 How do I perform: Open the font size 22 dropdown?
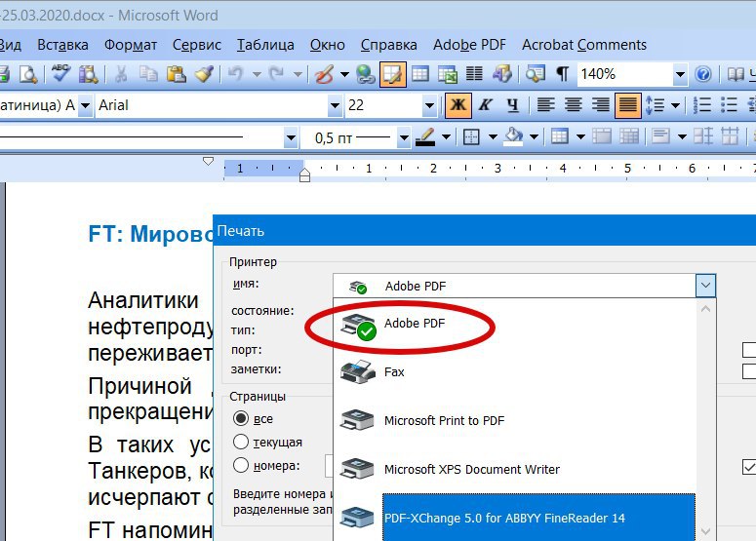pyautogui.click(x=429, y=105)
